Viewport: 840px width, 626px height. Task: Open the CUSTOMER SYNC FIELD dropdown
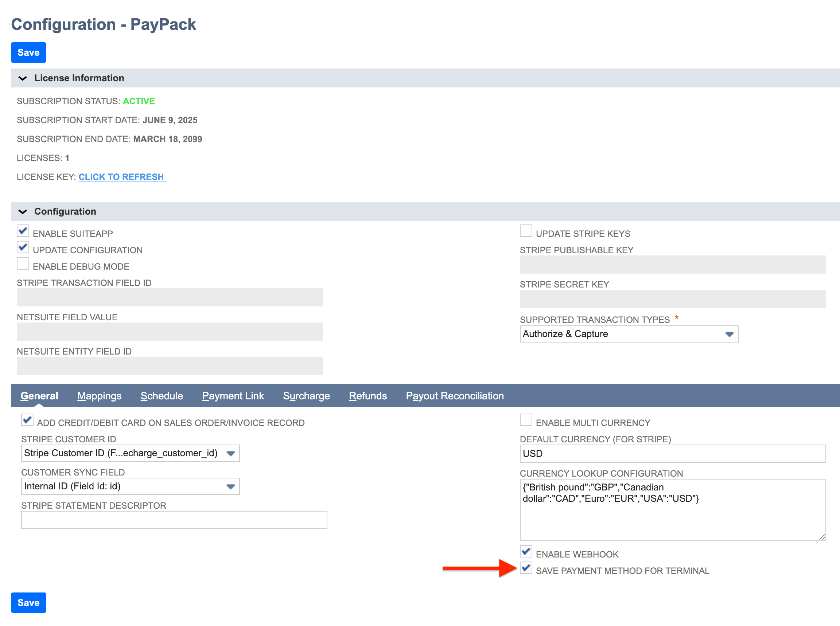point(231,486)
